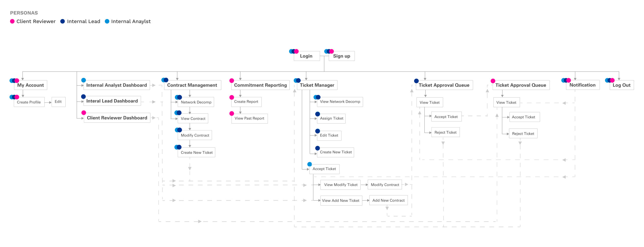The width and height of the screenshot is (644, 247).
Task: Click the dark blue Internal Lead legend dot
Action: tap(63, 21)
